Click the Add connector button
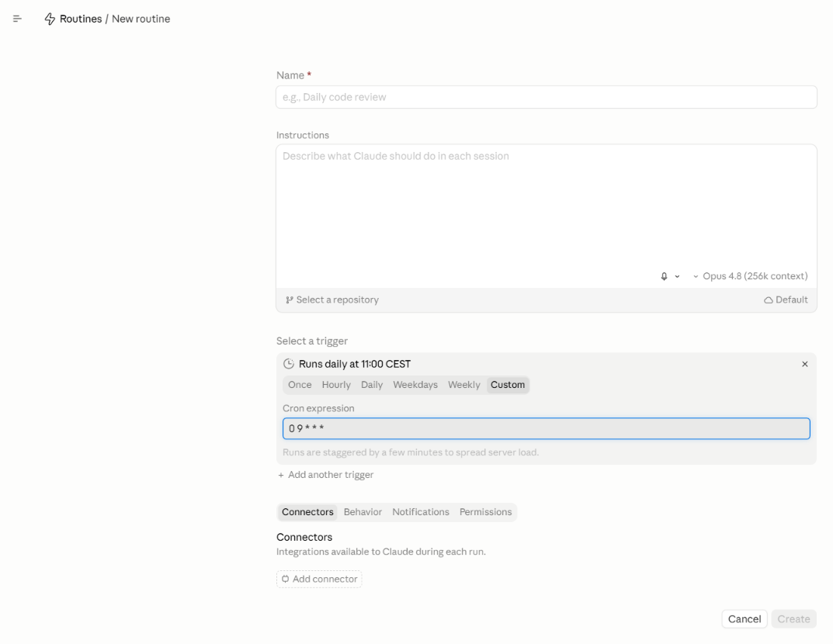 (x=319, y=579)
